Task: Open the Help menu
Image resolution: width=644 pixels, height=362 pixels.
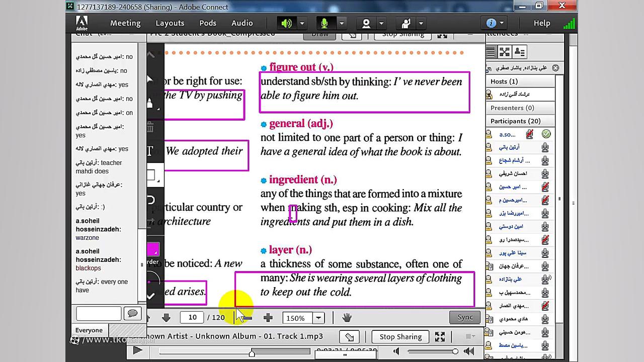Action: coord(542,23)
